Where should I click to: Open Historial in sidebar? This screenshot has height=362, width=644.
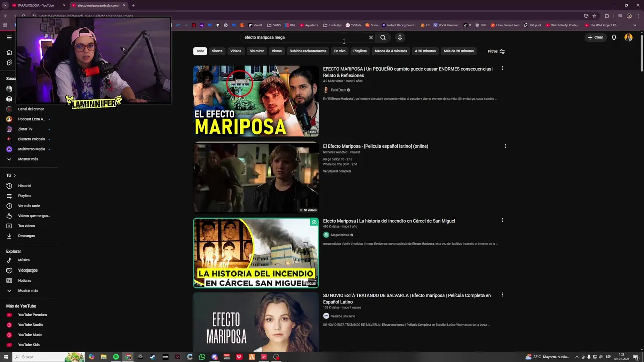click(25, 186)
